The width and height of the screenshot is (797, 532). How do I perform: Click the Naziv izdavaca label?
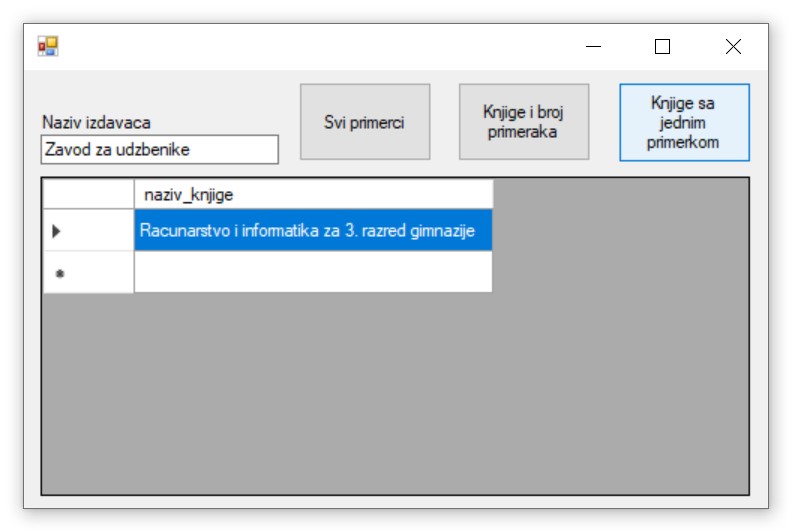coord(96,122)
